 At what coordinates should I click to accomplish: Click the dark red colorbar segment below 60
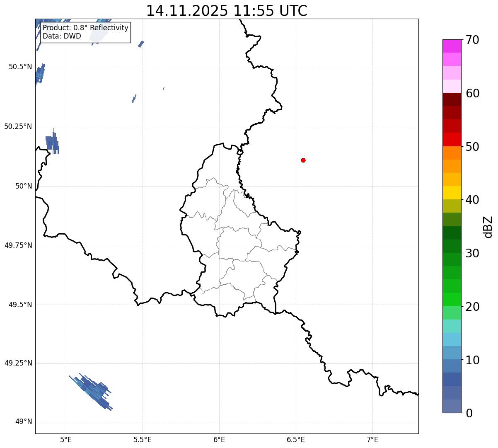[x=452, y=99]
